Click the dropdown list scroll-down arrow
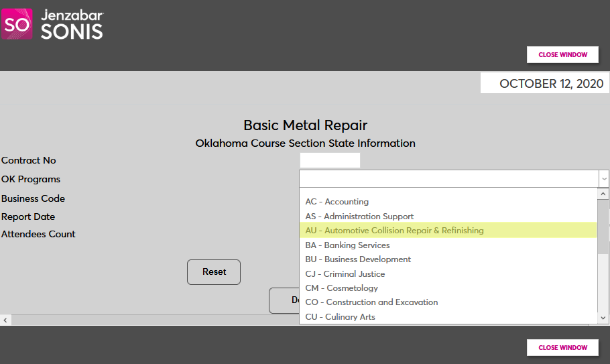 click(603, 318)
